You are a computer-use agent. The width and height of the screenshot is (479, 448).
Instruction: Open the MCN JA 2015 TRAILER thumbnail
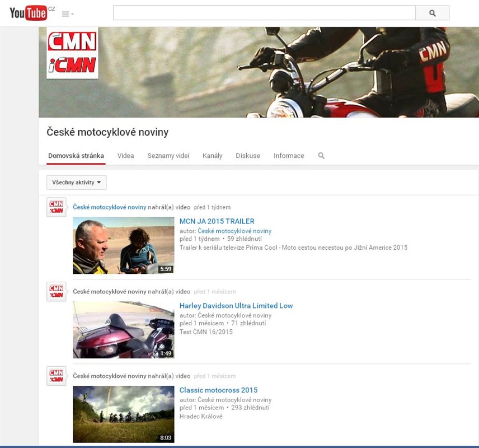(124, 245)
